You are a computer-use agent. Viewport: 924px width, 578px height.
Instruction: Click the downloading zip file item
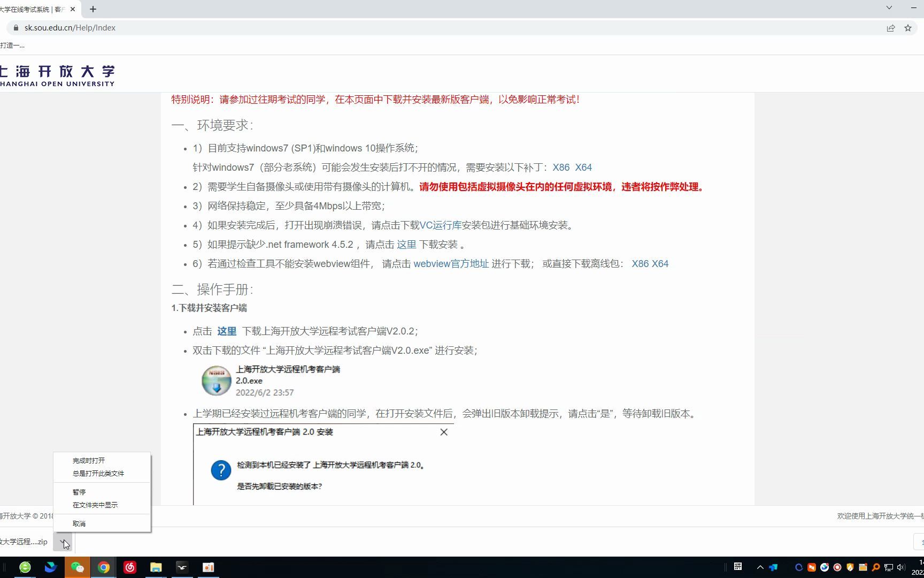pos(25,542)
